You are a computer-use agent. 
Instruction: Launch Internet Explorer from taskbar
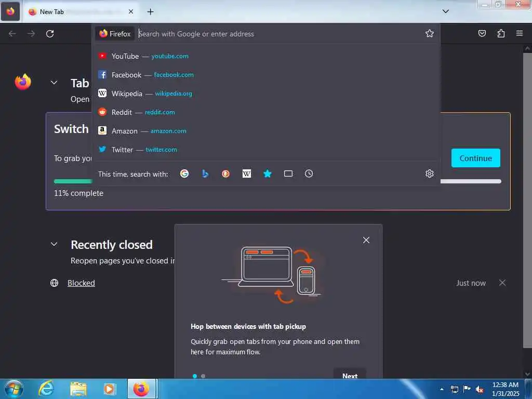(x=46, y=389)
